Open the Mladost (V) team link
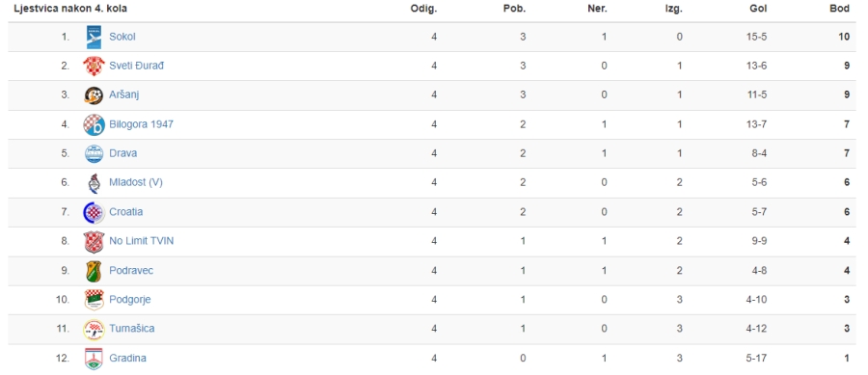868x375 pixels. (x=136, y=182)
